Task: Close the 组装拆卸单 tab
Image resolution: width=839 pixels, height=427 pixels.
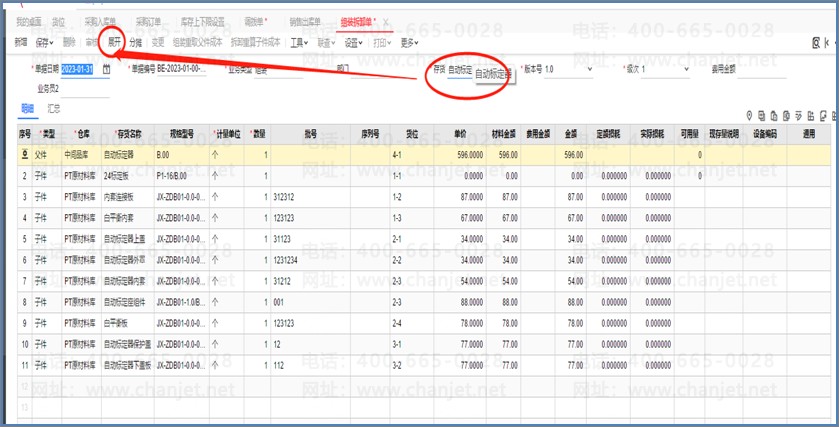Action: [385, 22]
